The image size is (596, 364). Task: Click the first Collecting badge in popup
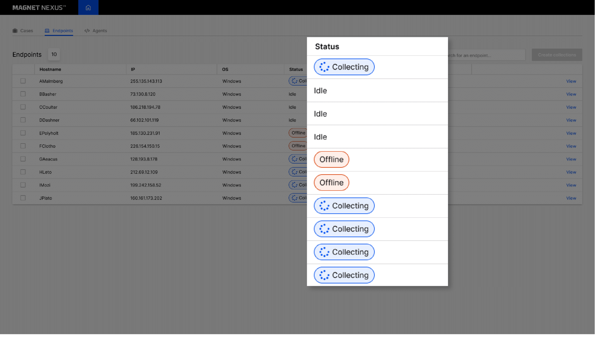344,67
